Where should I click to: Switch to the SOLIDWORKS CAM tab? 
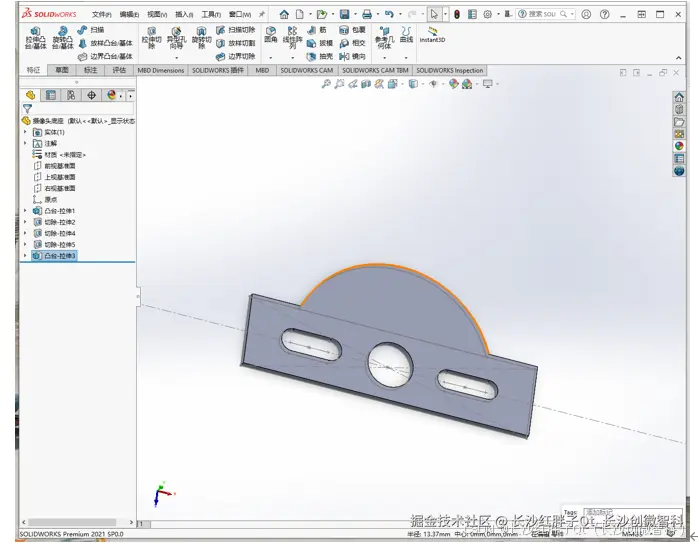[307, 71]
